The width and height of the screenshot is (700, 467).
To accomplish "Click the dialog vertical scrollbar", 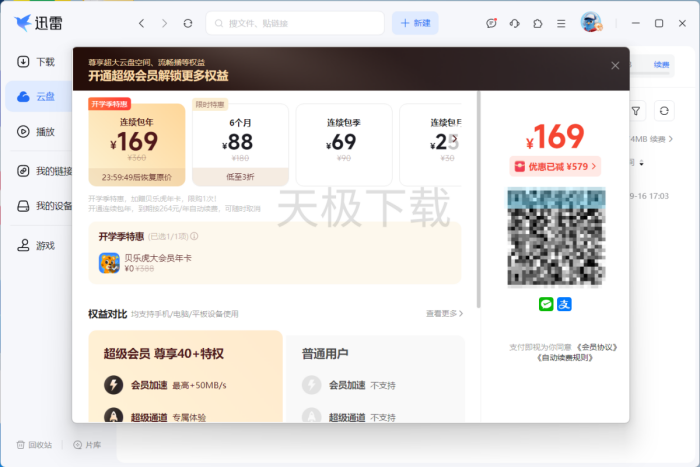I will [x=479, y=200].
